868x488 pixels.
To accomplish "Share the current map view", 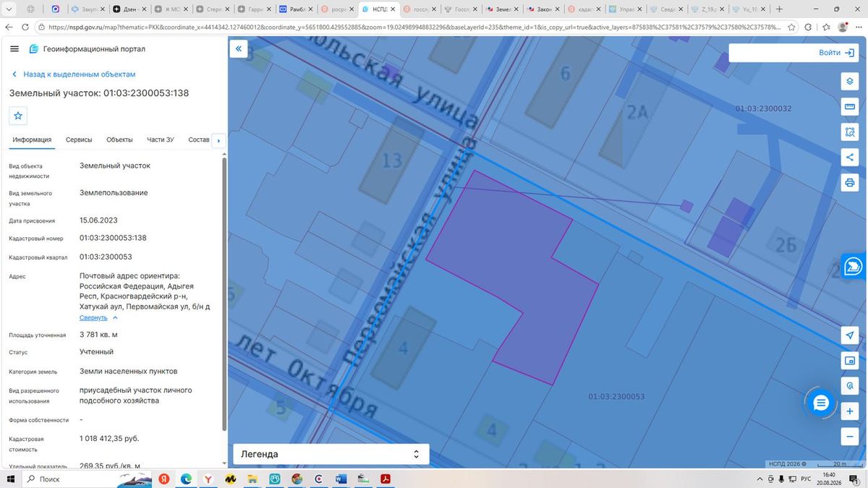I will [849, 158].
